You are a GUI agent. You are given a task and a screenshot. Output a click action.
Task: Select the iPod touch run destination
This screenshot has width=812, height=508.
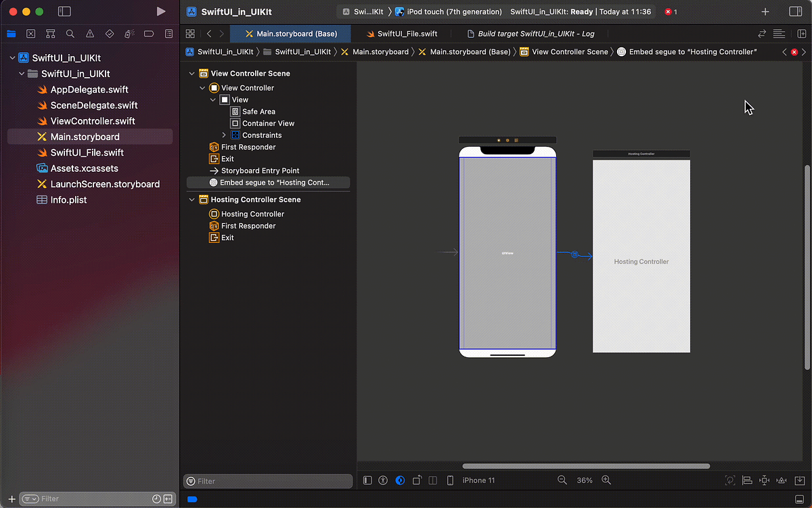[452, 11]
